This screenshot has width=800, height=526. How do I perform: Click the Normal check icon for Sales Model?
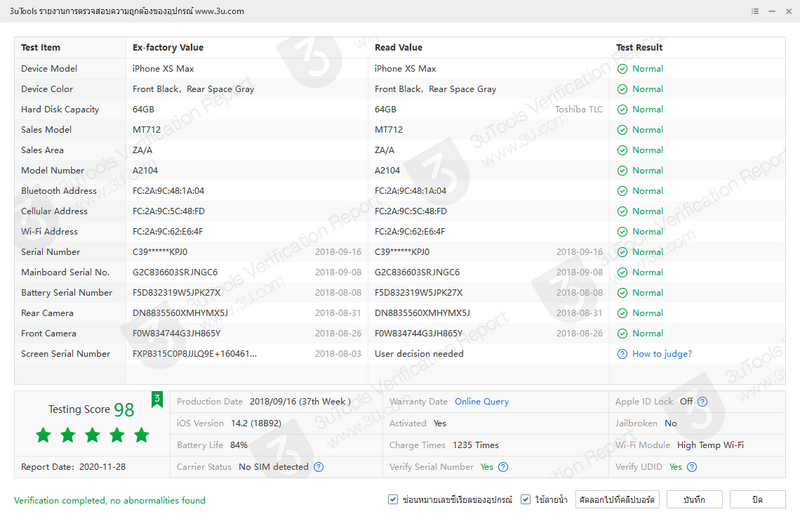622,130
